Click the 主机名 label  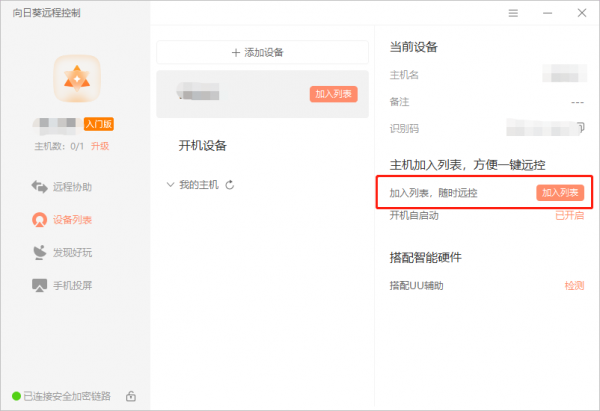tap(404, 75)
